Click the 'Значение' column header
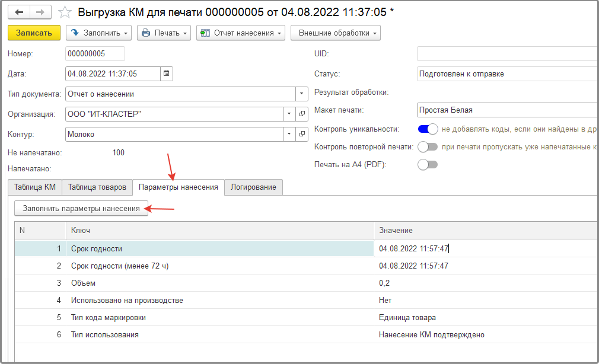The height and width of the screenshot is (364, 599). coord(485,231)
